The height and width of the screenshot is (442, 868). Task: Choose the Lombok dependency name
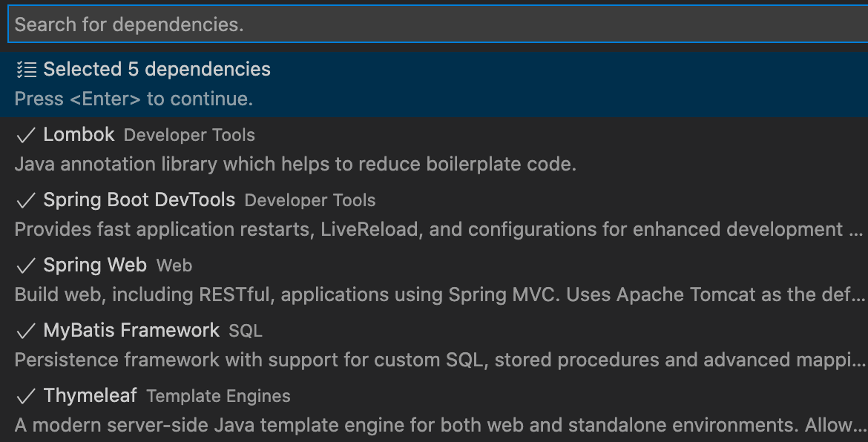pyautogui.click(x=79, y=134)
